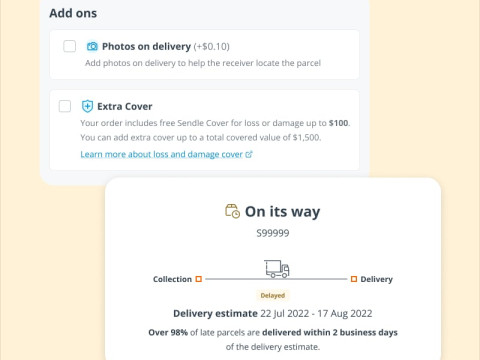Click the On its way heading
Image resolution: width=480 pixels, height=360 pixels.
pos(283,212)
